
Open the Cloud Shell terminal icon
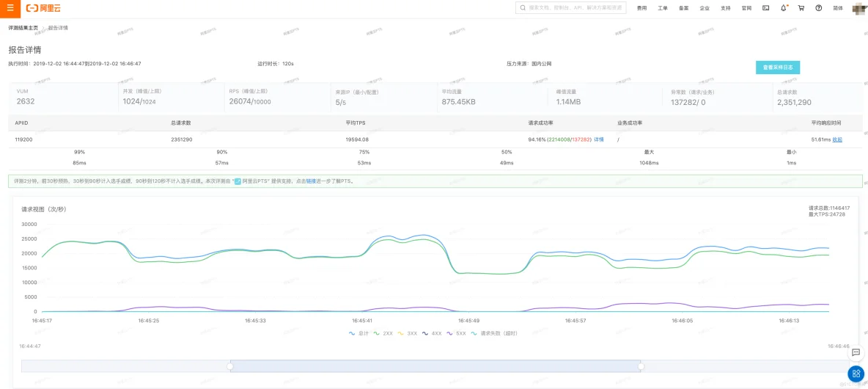tap(765, 8)
